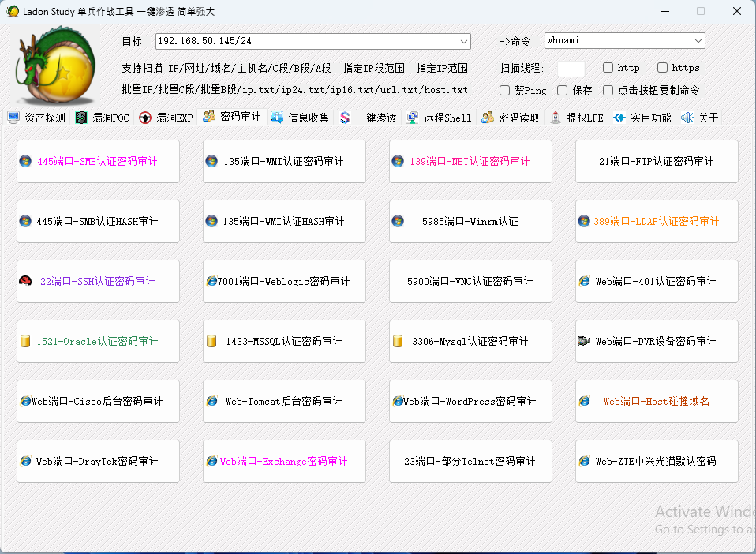
Task: Run 21端口-FTP认证密码审计
Action: pos(657,162)
